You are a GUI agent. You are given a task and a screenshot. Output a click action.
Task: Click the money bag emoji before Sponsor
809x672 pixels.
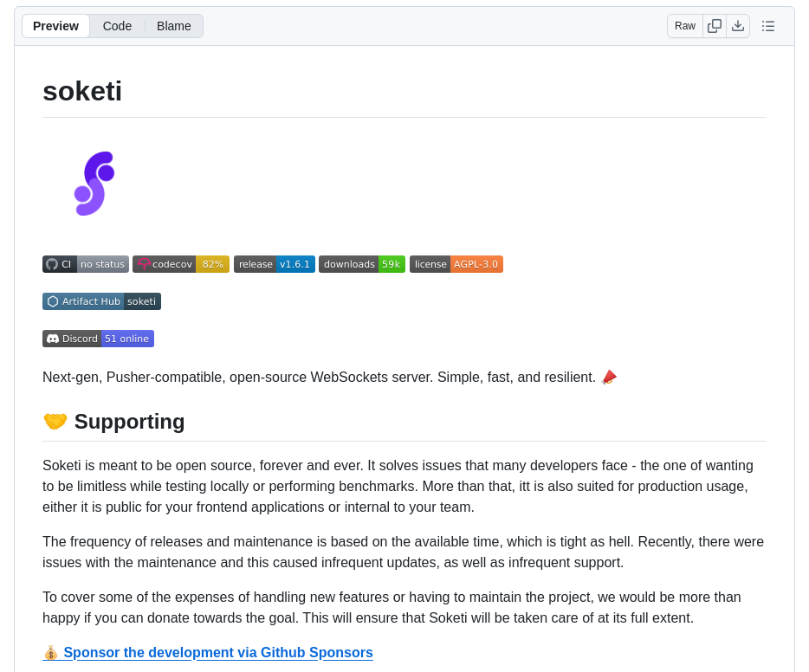click(51, 653)
